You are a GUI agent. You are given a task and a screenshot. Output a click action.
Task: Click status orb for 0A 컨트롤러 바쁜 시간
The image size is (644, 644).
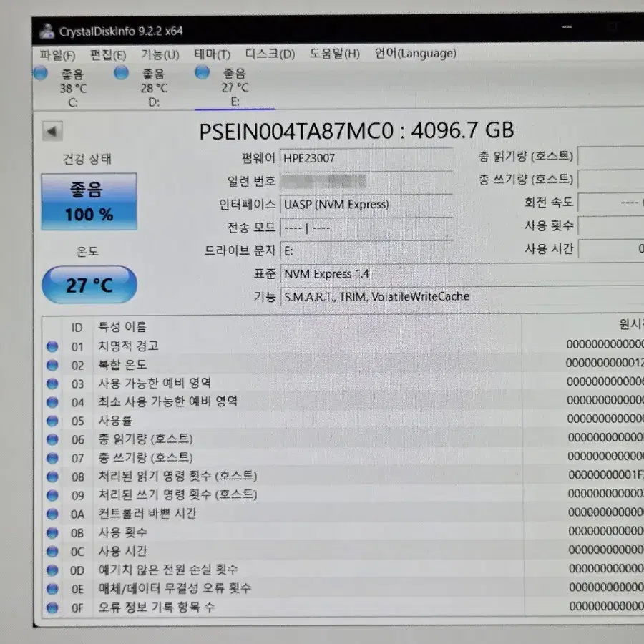(x=52, y=514)
